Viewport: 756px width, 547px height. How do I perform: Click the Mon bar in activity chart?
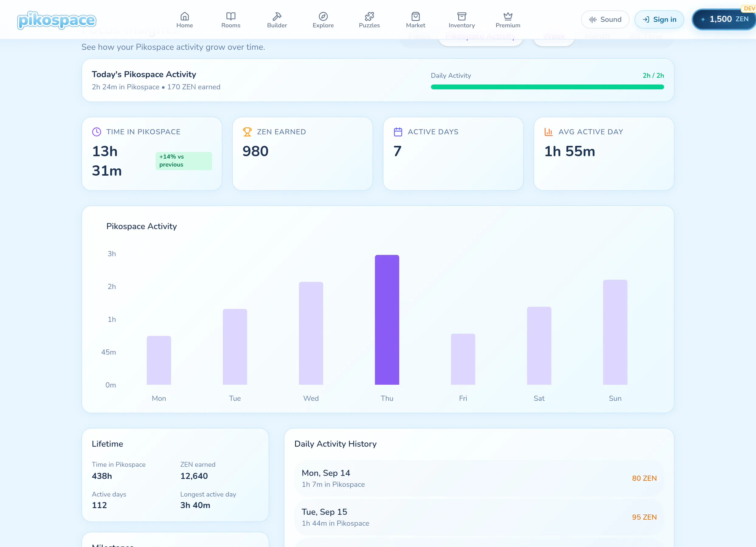[x=159, y=360]
